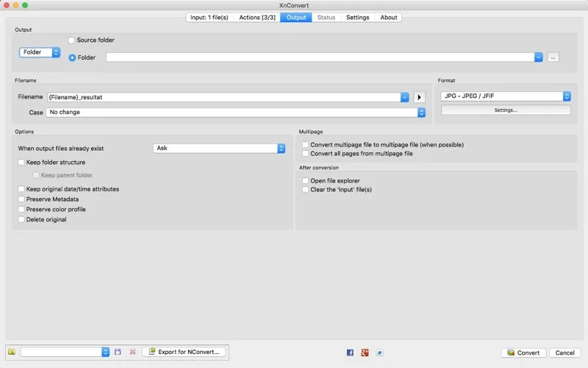Select the Source folder radio button
Screen dimensions: 588x368
coord(72,40)
